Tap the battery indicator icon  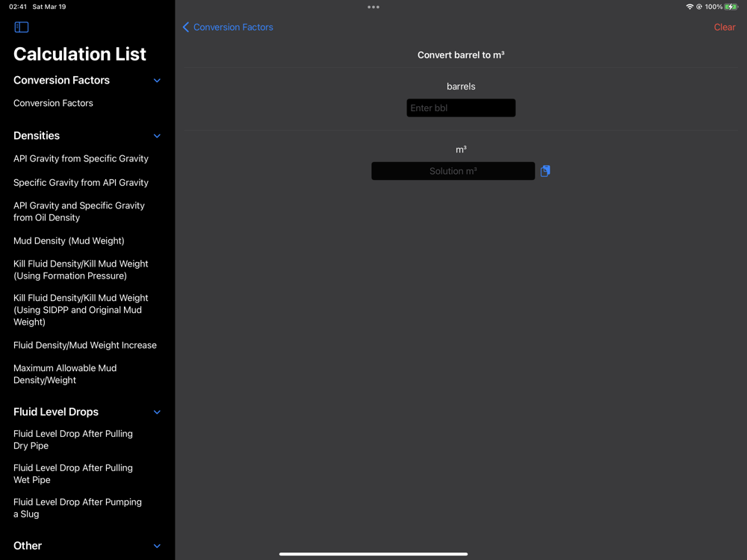point(731,7)
